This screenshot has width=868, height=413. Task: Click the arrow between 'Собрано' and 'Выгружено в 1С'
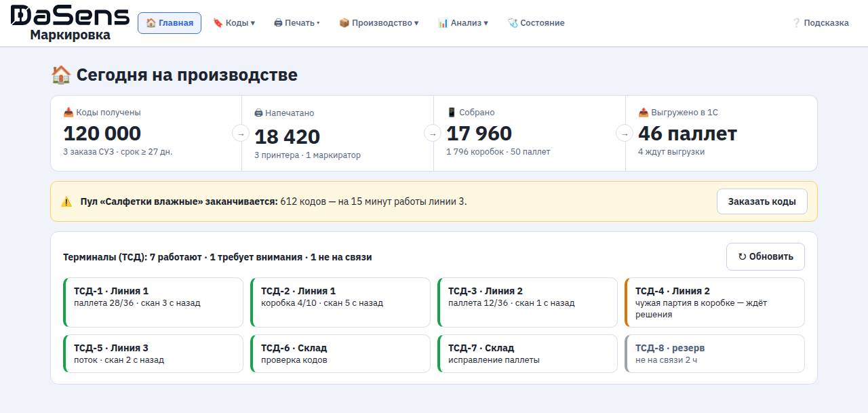coord(625,134)
